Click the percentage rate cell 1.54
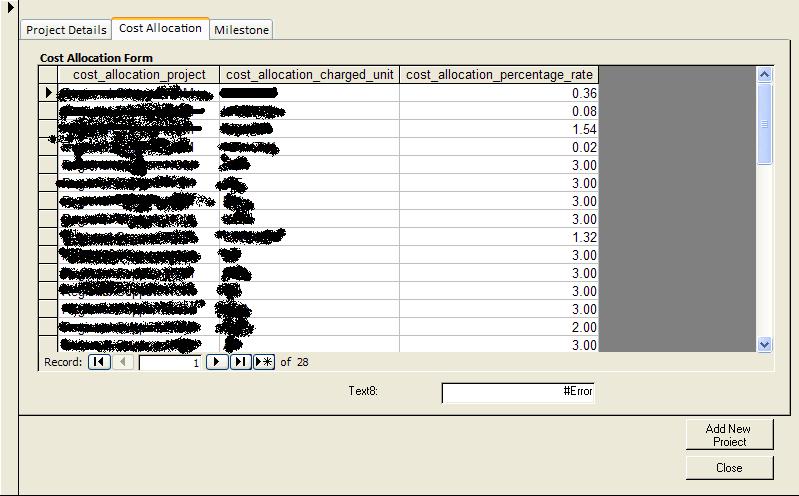This screenshot has height=496, width=799. (499, 129)
